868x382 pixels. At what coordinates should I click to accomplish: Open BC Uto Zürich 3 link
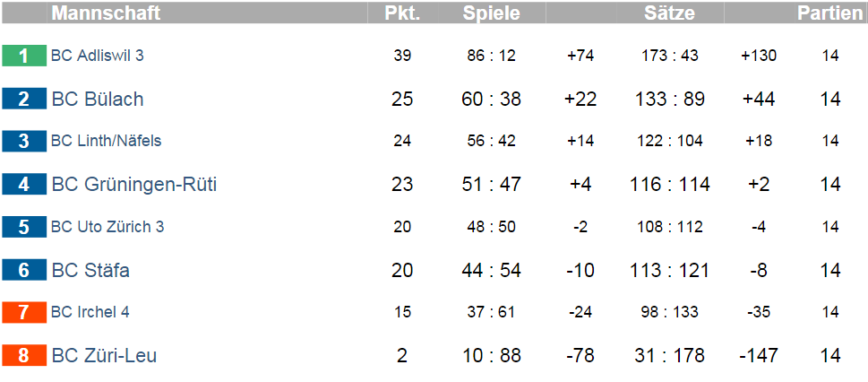107,227
